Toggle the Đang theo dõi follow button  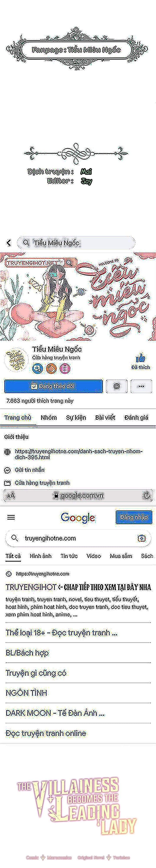(53, 386)
